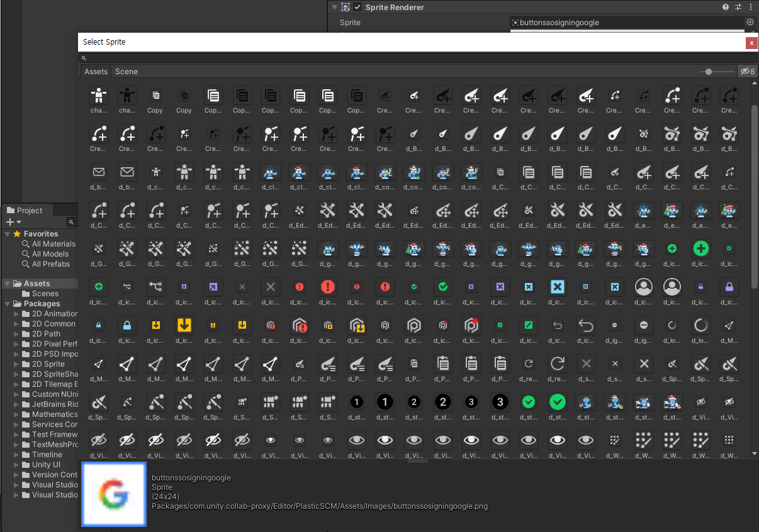This screenshot has width=759, height=532.
Task: Select the purple padlock sprite icon
Action: point(729,286)
